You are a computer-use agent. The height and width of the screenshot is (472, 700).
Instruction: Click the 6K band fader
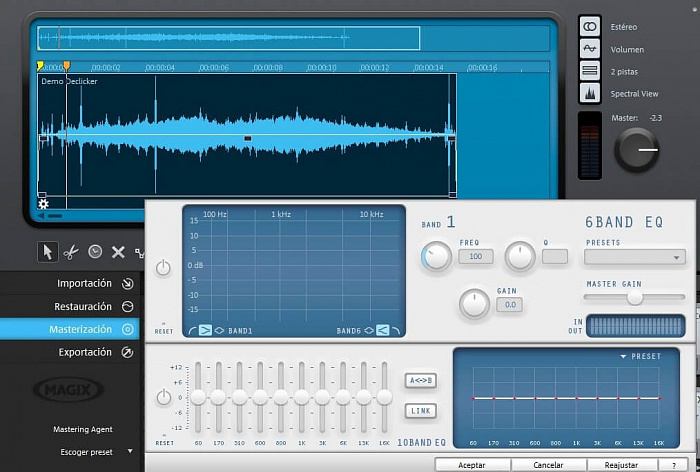(343, 397)
